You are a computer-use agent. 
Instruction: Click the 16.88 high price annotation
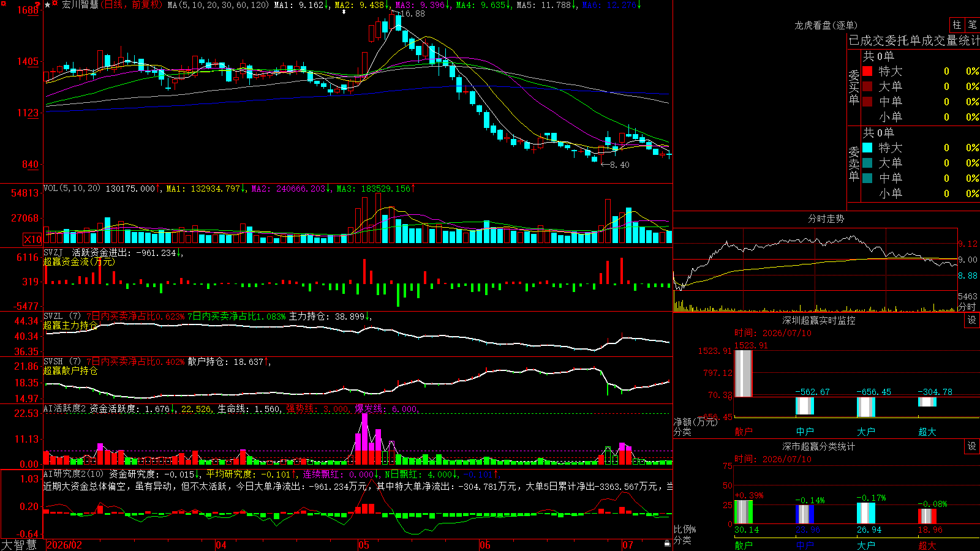[x=412, y=13]
